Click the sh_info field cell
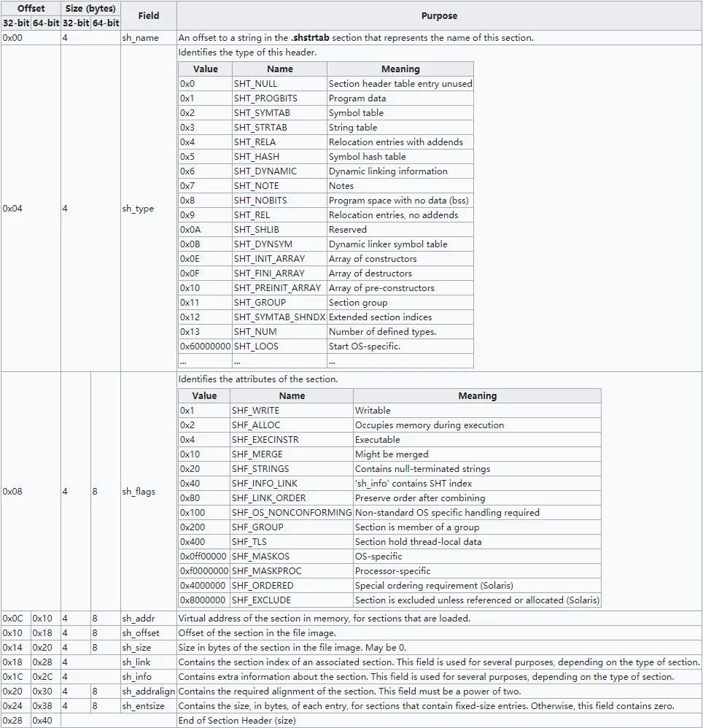The image size is (703, 728). click(149, 676)
